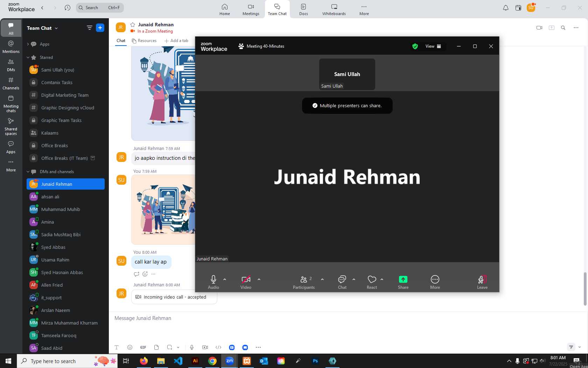Open chat with ahsan ali
The image size is (588, 368).
65,197
